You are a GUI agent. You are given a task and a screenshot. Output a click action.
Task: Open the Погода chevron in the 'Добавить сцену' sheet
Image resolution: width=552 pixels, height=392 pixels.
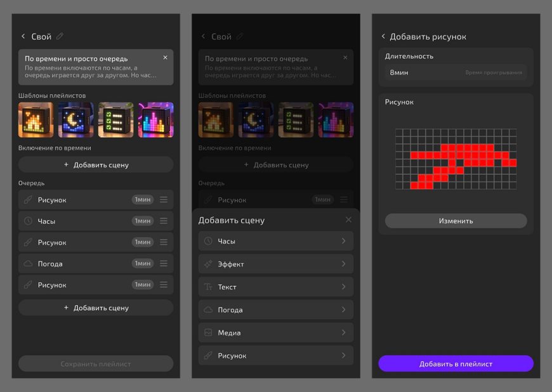click(x=344, y=310)
